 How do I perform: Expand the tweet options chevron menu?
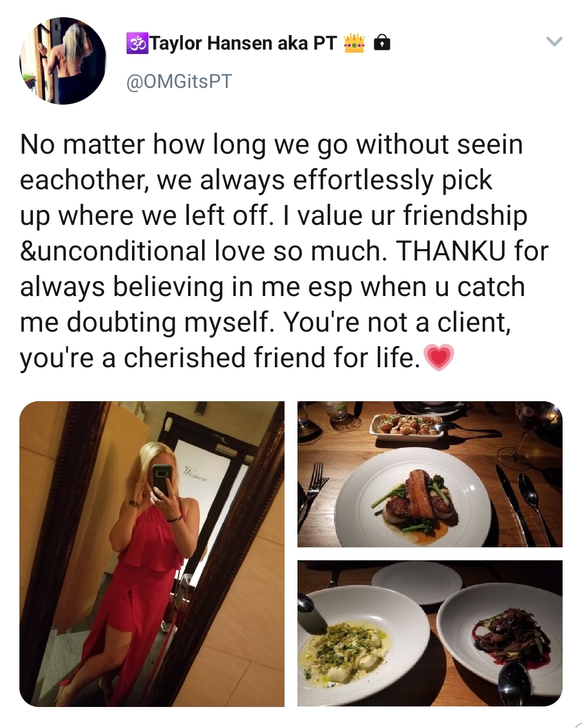[554, 42]
